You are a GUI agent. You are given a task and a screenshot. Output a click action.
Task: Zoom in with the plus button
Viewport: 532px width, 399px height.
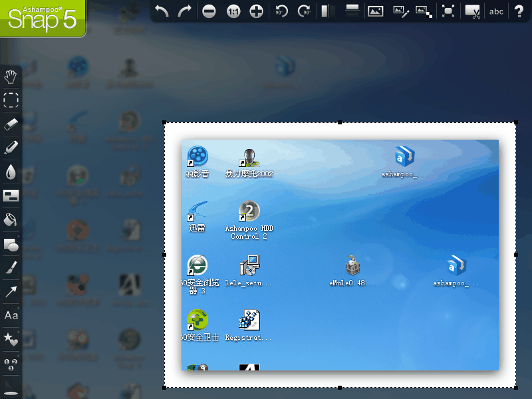[256, 11]
